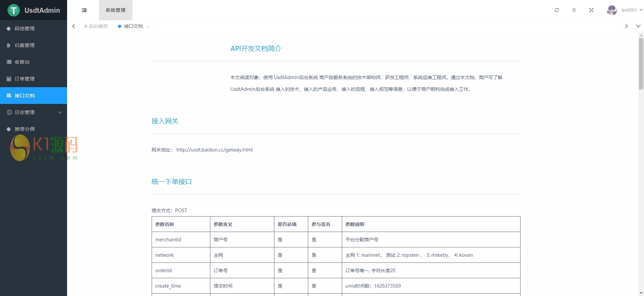Open 订单管理 in the sidebar

(x=34, y=79)
